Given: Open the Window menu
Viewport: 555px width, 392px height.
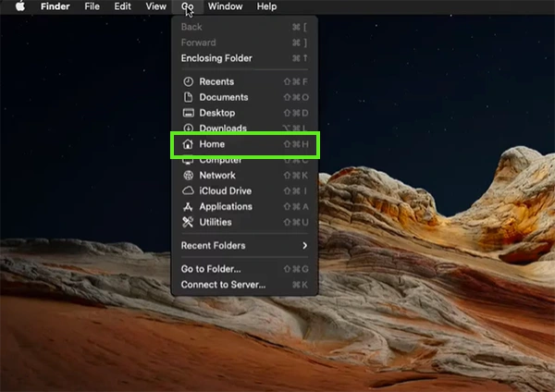Looking at the screenshot, I should coord(225,6).
